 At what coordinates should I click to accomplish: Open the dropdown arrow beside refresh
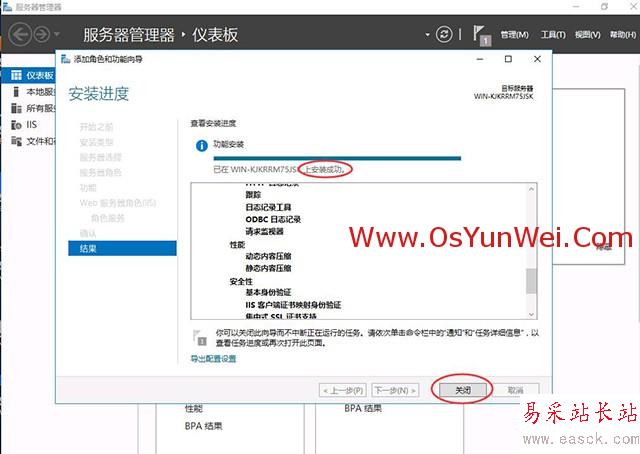click(427, 35)
